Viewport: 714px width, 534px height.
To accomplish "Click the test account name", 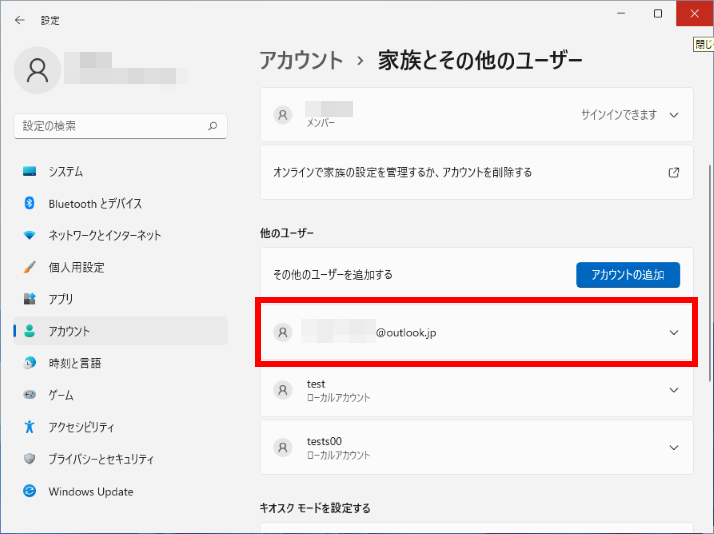I will [316, 384].
